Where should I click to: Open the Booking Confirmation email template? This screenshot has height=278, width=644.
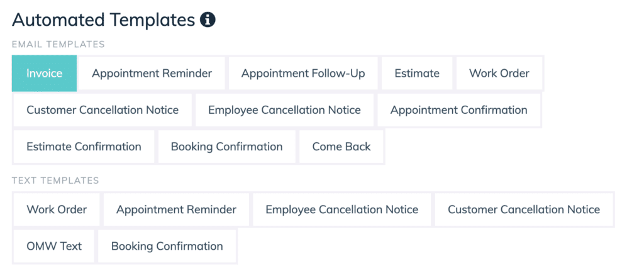tap(226, 147)
